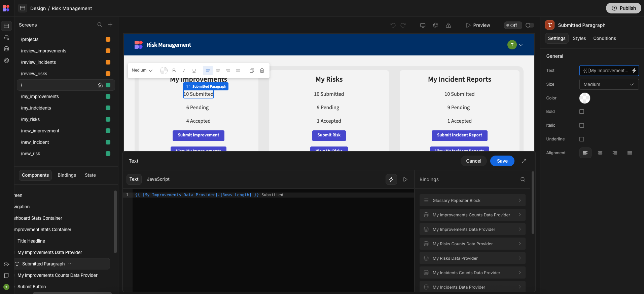This screenshot has width=644, height=294.
Task: Open the device preview screen icon
Action: coord(423,25)
